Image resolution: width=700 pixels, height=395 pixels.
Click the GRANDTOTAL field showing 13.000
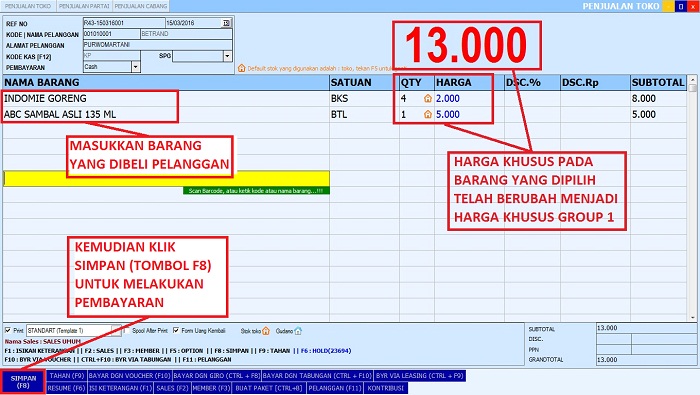click(647, 360)
